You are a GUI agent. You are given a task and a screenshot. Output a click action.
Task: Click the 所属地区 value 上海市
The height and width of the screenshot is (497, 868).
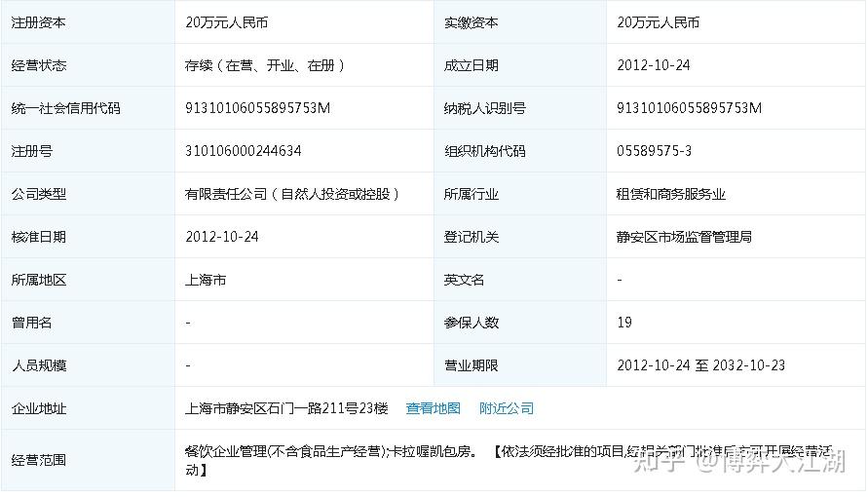[x=206, y=280]
